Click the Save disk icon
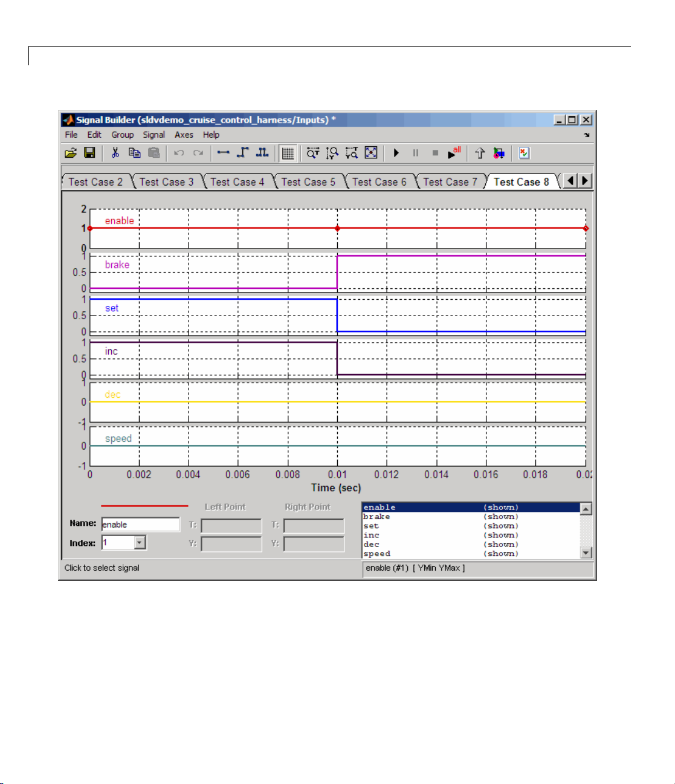 (89, 153)
